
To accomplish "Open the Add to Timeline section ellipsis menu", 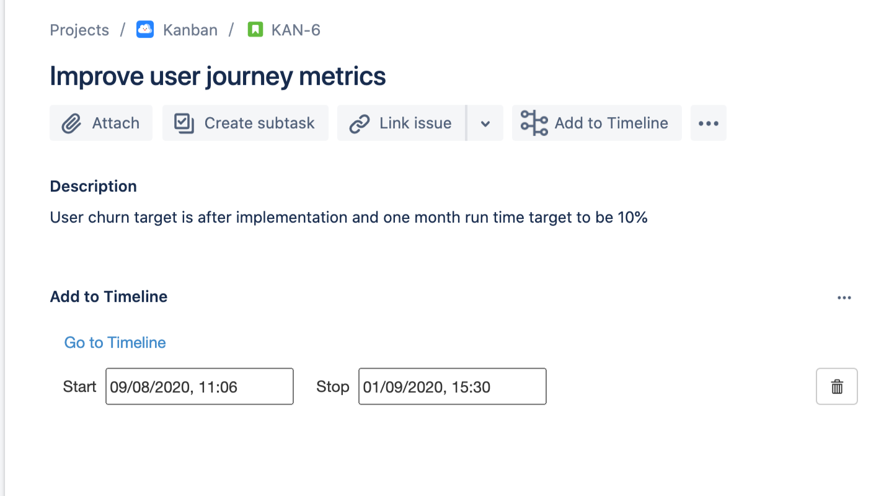I will tap(844, 297).
